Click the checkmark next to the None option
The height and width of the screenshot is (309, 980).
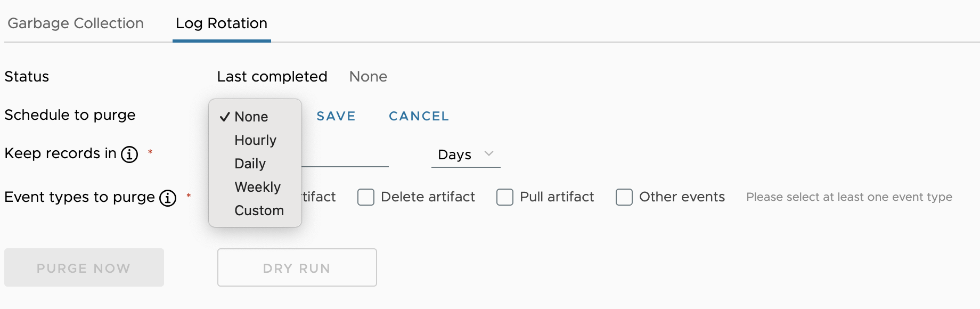pos(225,117)
